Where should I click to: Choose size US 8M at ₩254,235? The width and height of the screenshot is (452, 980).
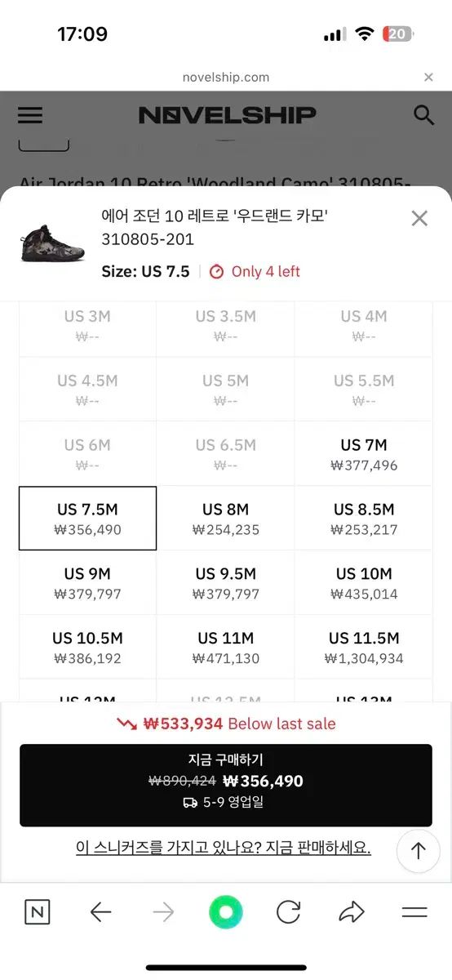pos(226,519)
